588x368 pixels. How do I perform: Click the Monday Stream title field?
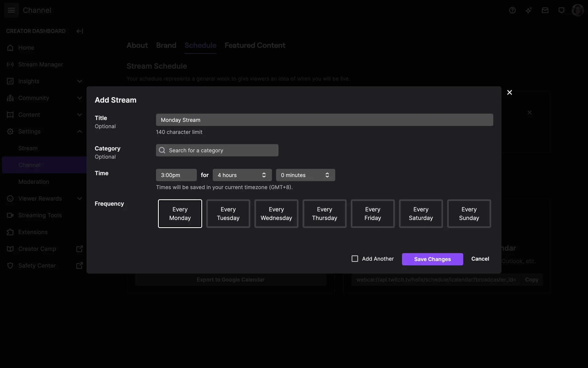(324, 120)
